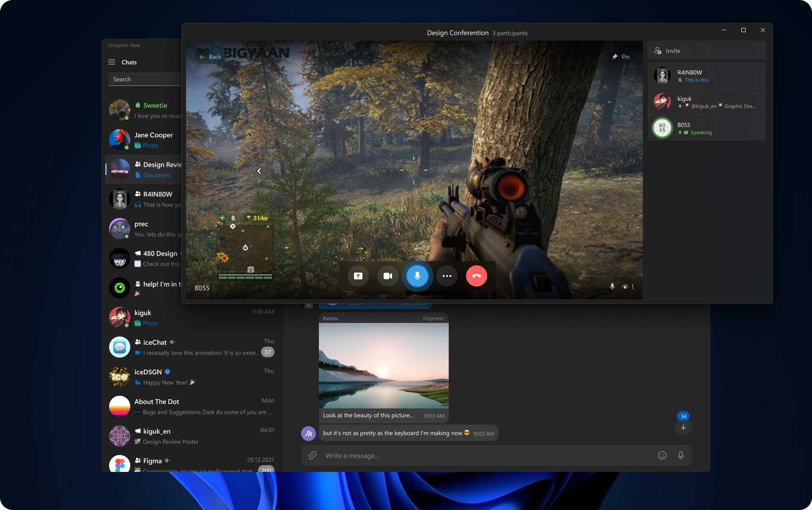Screen dimensions: 812x510
Task: Click the verified badge next to iceDSGN
Action: 167,372
